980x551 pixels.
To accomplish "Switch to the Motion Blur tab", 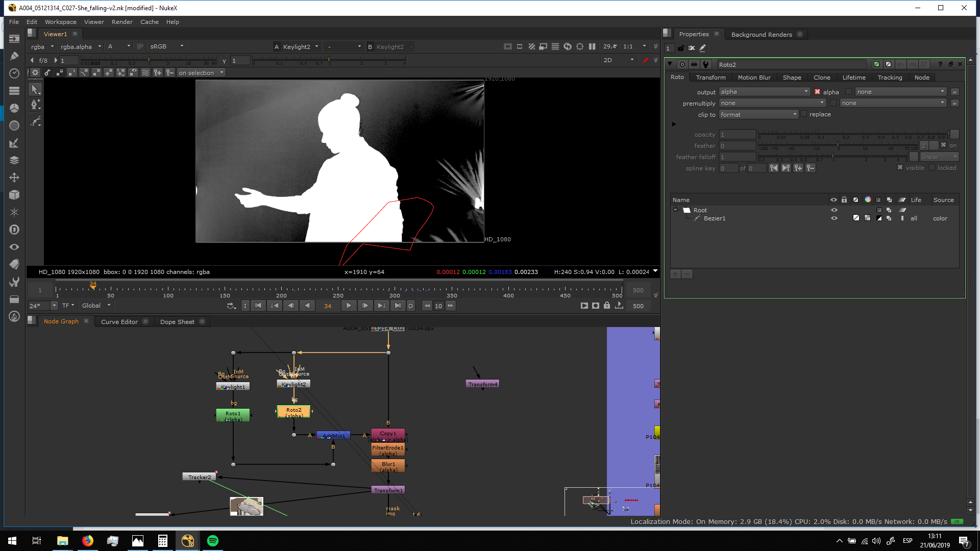I will tap(754, 78).
